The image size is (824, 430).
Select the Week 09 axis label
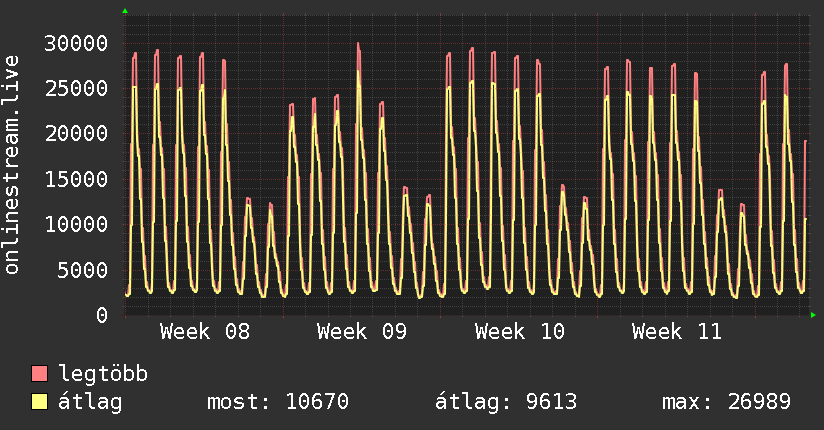pos(362,332)
